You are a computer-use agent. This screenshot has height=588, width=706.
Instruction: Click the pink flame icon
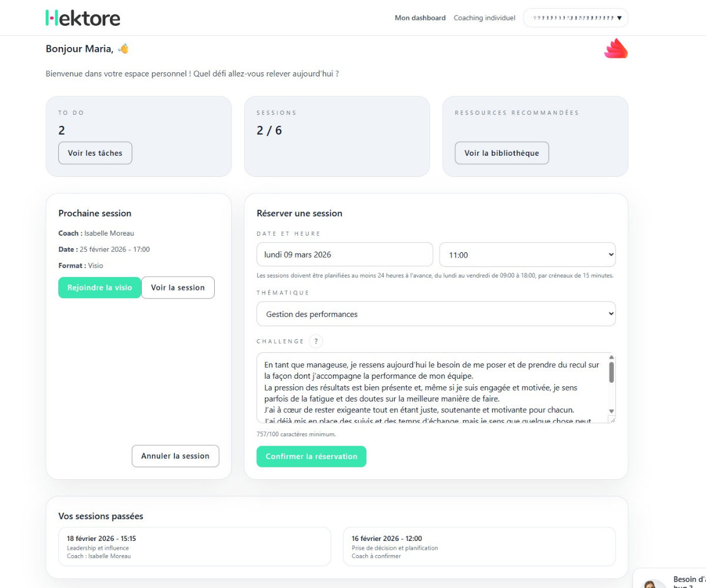pyautogui.click(x=616, y=49)
